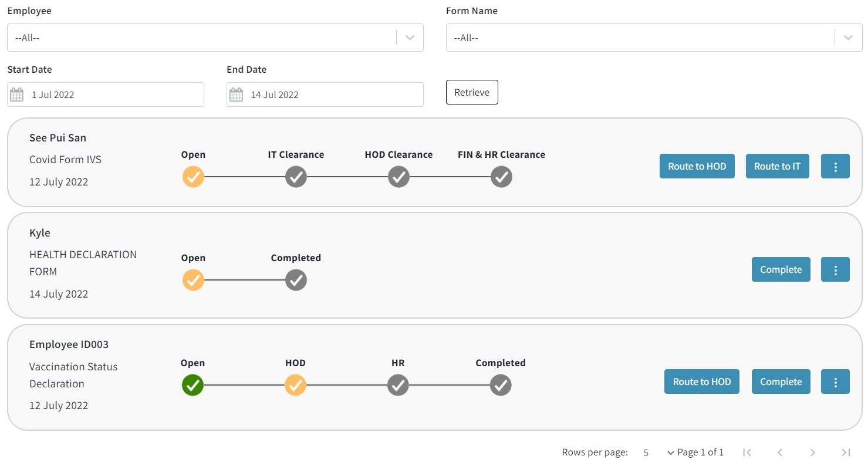Click Complete button for Employee ID003

[x=781, y=381]
